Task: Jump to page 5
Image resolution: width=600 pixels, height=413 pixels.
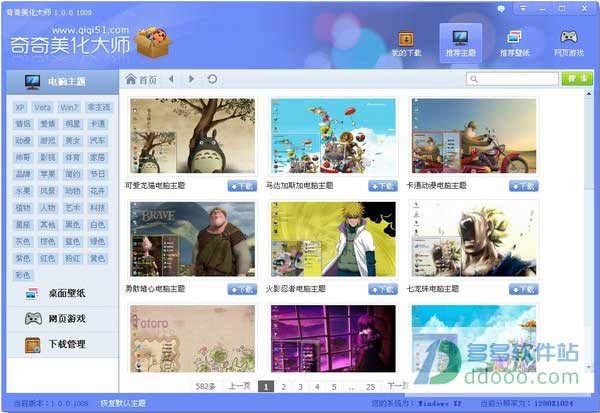Action: click(x=334, y=387)
